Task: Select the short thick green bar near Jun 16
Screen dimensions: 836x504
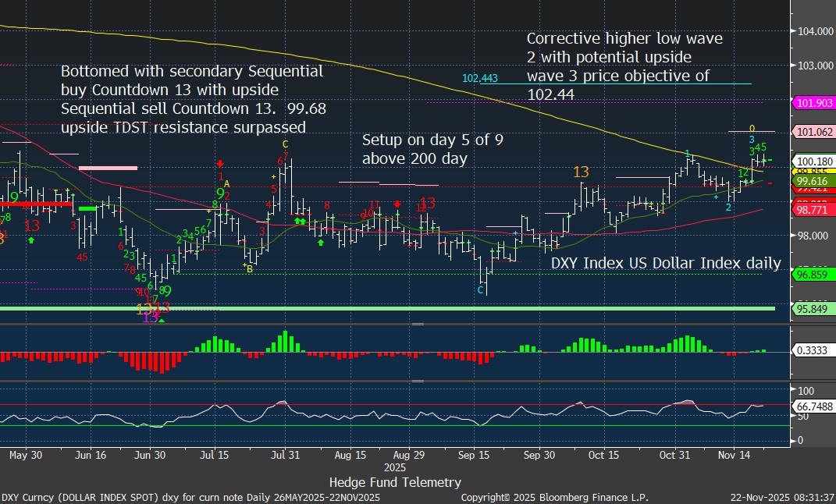Action: click(87, 208)
